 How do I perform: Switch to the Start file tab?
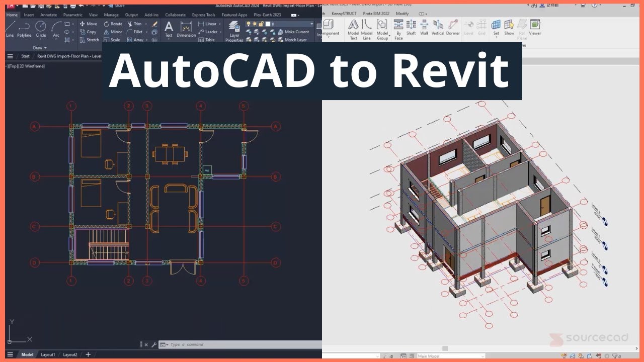25,56
